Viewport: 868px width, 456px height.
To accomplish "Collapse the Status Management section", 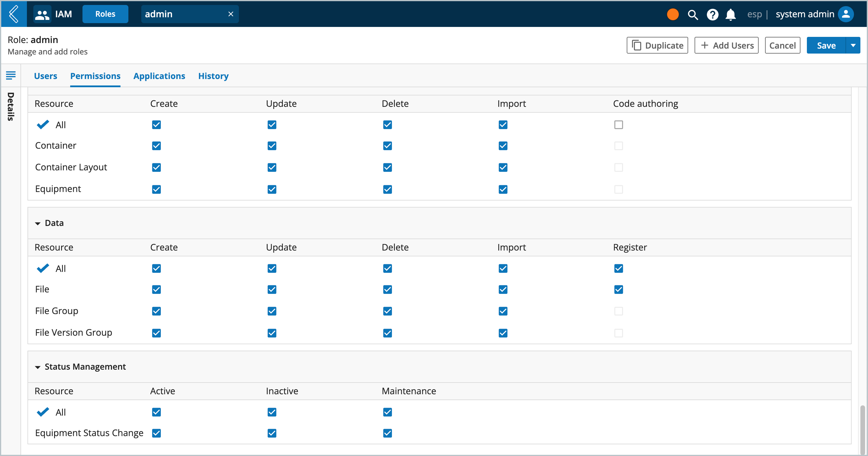I will pos(38,367).
